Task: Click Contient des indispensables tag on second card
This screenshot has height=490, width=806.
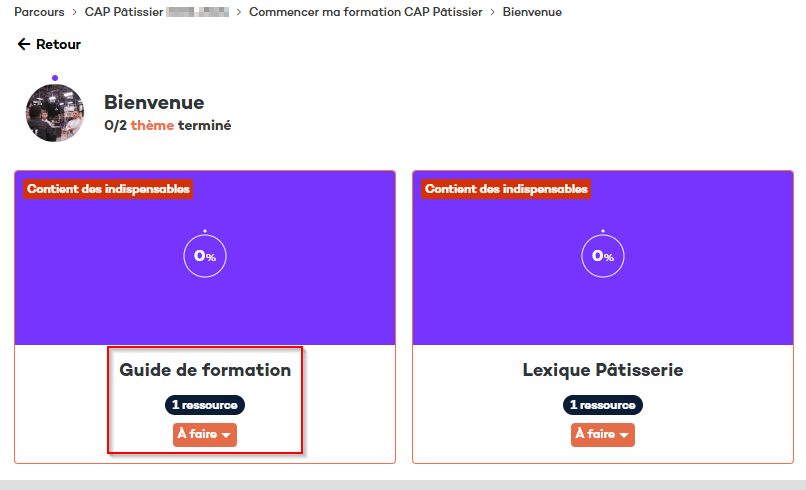Action: [x=506, y=189]
